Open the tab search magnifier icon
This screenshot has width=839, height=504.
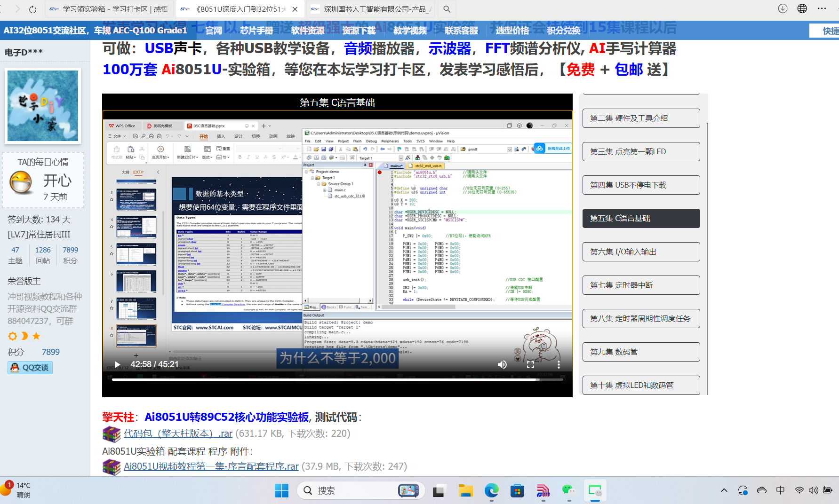click(447, 9)
